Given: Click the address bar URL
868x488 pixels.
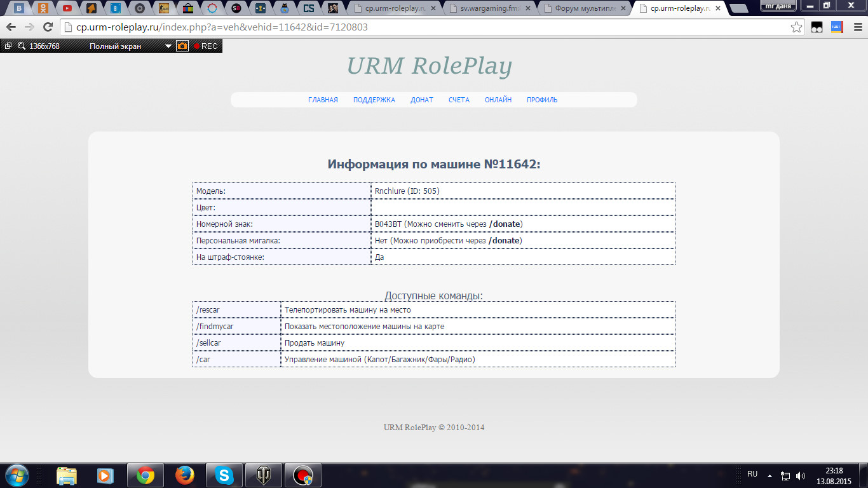Looking at the screenshot, I should (x=222, y=27).
